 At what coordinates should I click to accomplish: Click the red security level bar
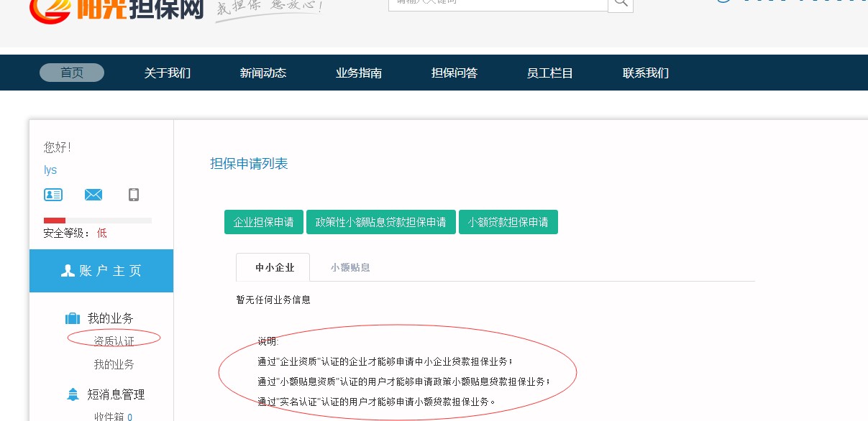(55, 221)
